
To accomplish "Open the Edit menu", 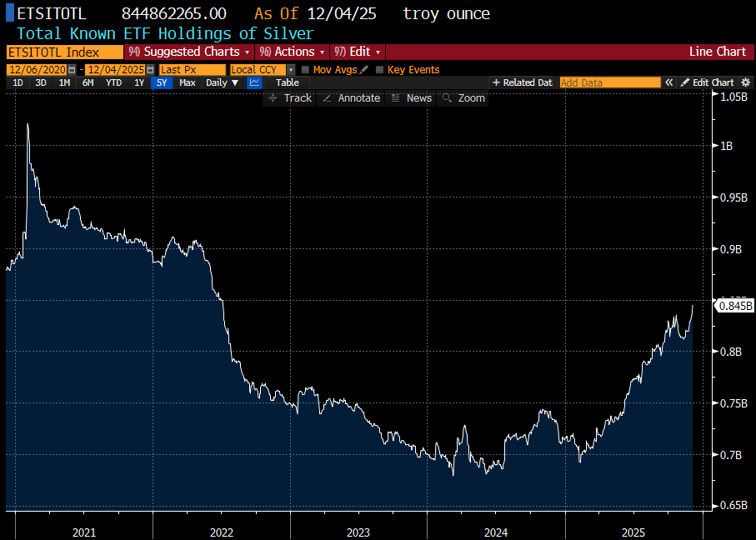I will (358, 52).
